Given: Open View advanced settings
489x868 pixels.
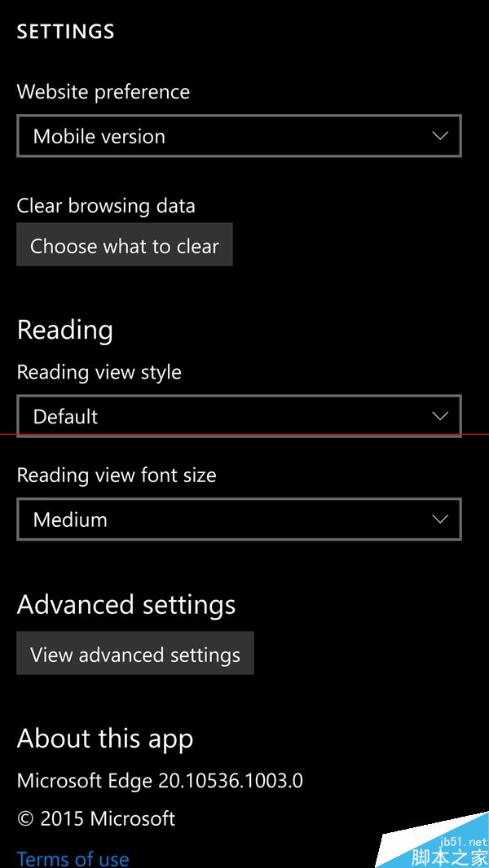Looking at the screenshot, I should click(135, 653).
